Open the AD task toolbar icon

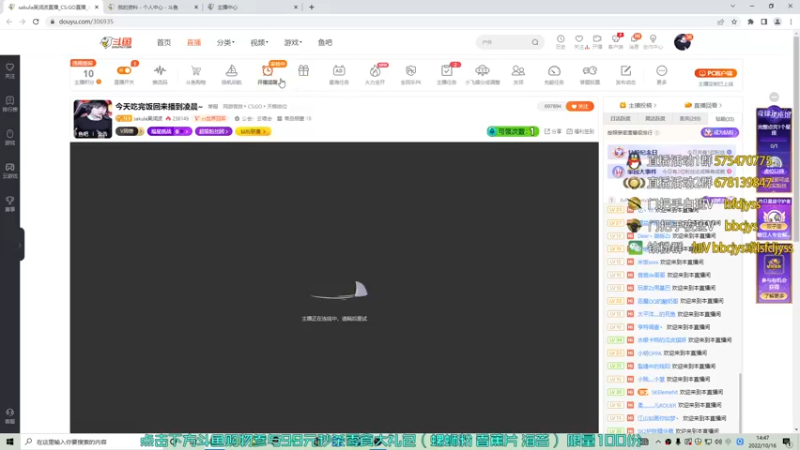point(339,73)
